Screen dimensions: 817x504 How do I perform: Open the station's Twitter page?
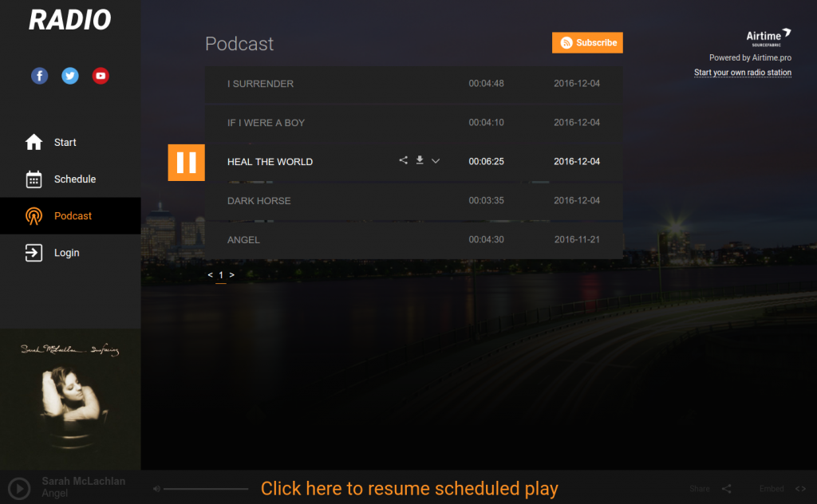[69, 75]
